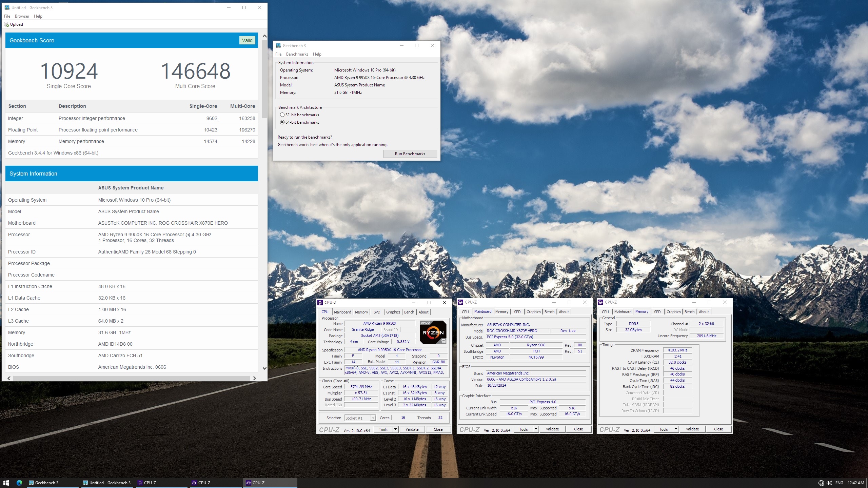
Task: Open File menu in Untitled Geekbench window
Action: 7,16
